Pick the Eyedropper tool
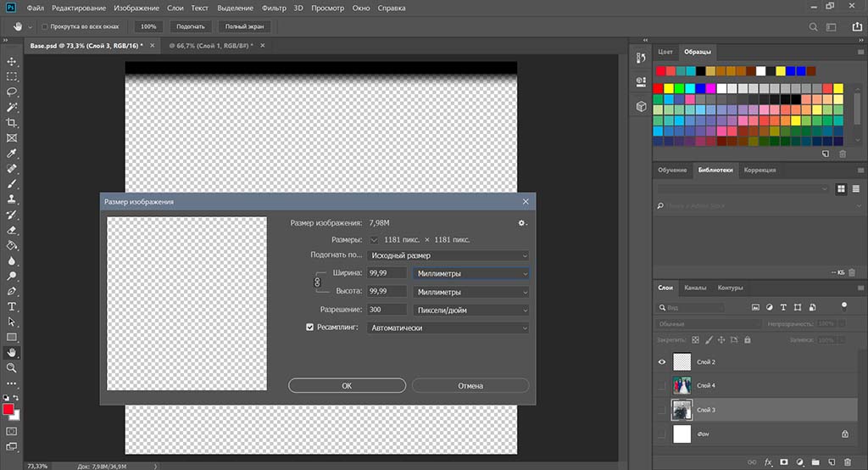This screenshot has width=868, height=470. (12, 154)
